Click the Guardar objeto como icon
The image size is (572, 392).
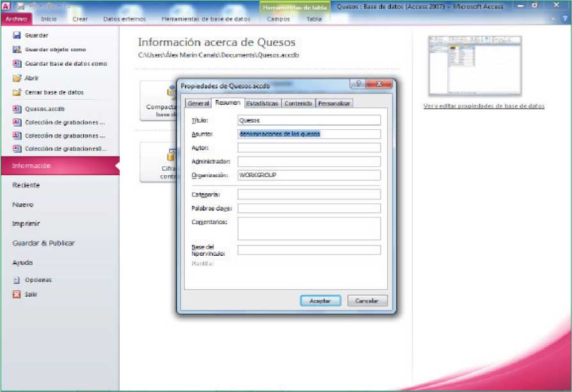pos(17,50)
